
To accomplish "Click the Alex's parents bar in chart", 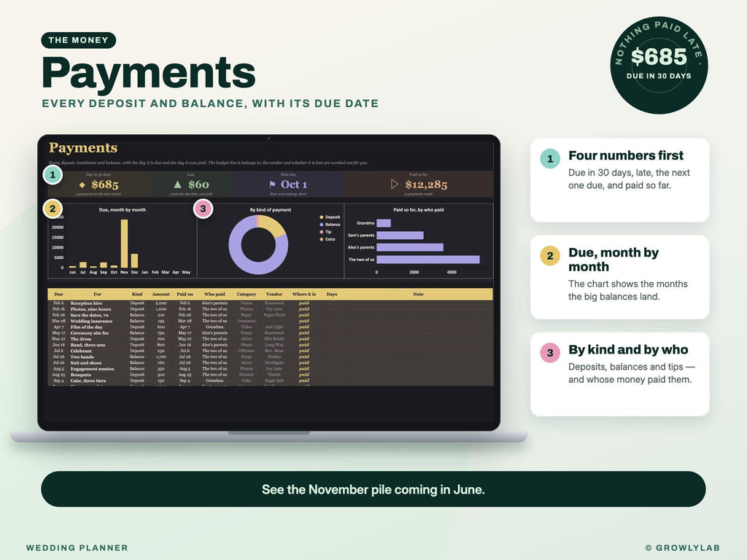I will (x=410, y=247).
